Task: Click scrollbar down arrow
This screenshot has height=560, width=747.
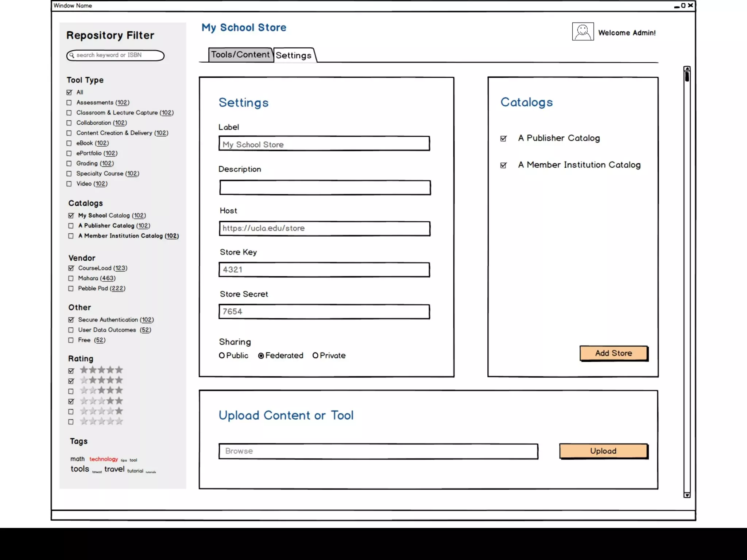Action: tap(687, 495)
